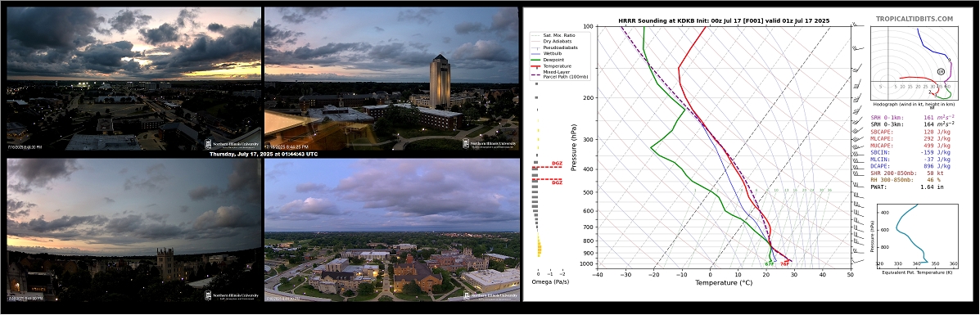Click the timestamp in the tower webcam image
Screen dimensions: 980x315
pyautogui.click(x=287, y=147)
